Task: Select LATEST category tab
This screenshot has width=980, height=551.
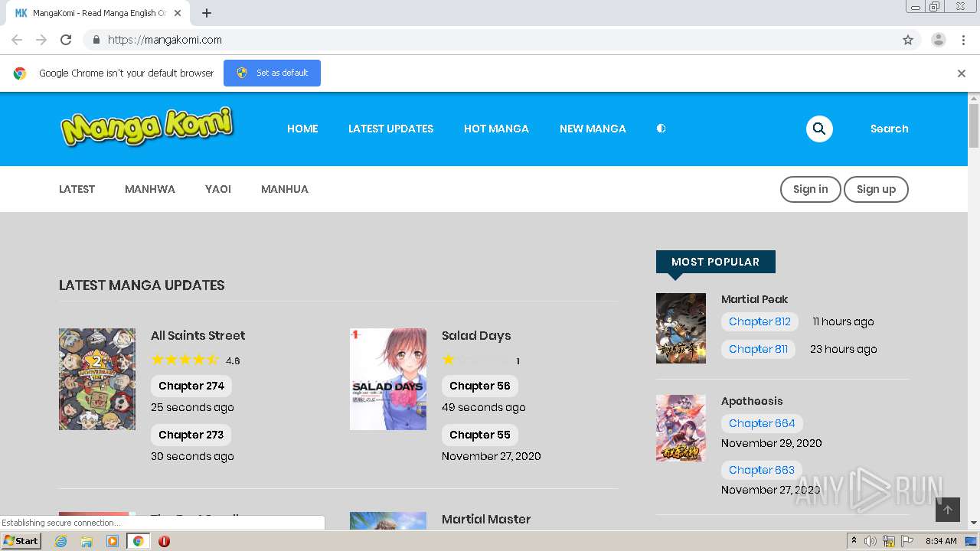Action: tap(77, 189)
